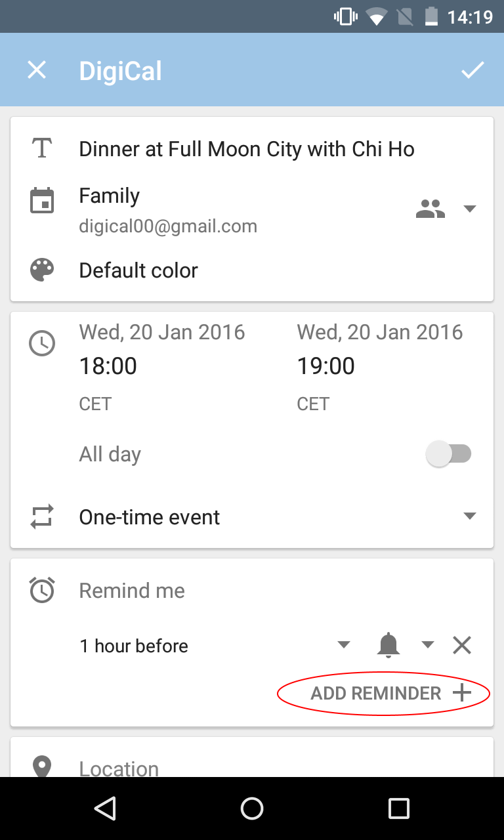Remove the 1 hour before reminder

click(462, 646)
